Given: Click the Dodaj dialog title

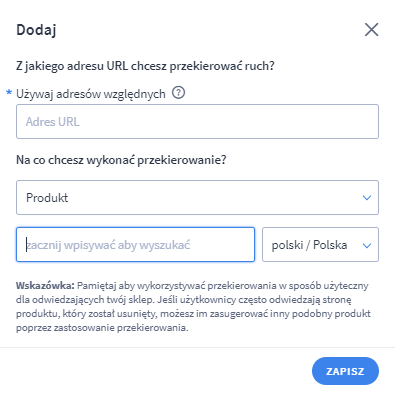Looking at the screenshot, I should pyautogui.click(x=36, y=30).
